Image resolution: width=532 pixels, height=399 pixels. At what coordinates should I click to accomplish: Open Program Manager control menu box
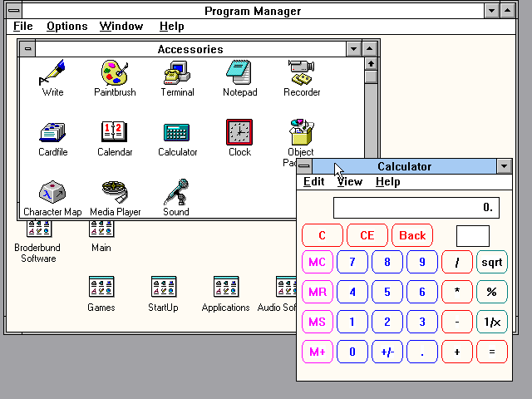coord(14,11)
